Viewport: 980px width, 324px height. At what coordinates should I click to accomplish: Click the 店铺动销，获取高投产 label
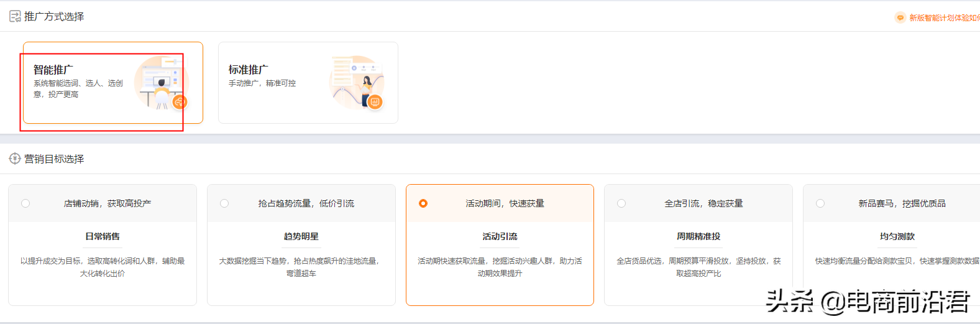[x=108, y=203]
